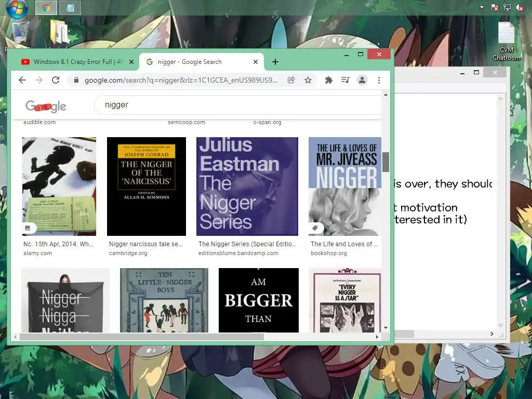Open the audible.com source link
The width and height of the screenshot is (532, 399).
39,122
